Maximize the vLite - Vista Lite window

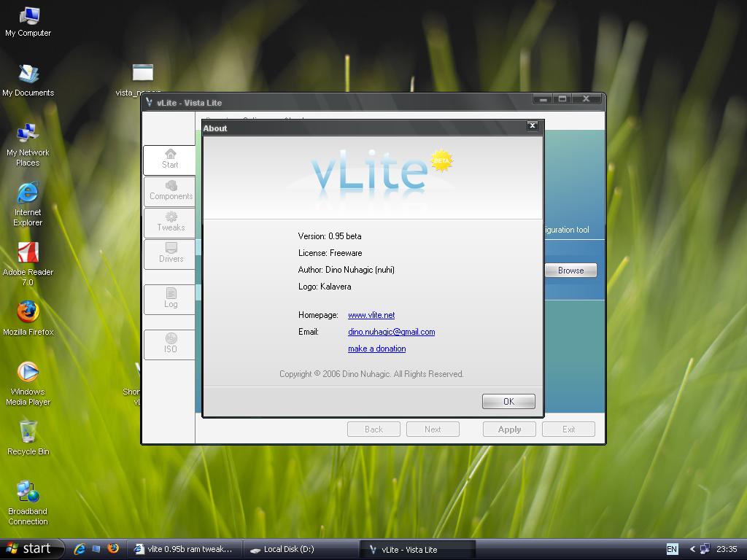point(562,98)
